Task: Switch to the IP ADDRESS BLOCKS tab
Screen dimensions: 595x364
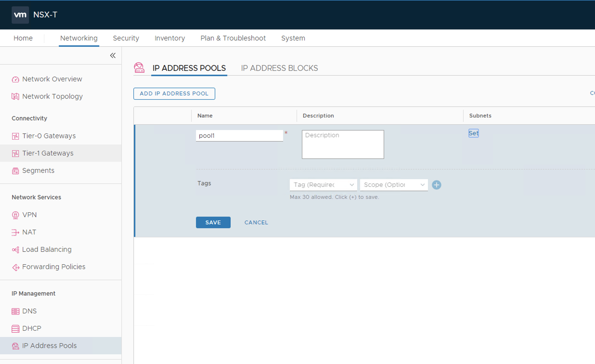Action: point(279,68)
